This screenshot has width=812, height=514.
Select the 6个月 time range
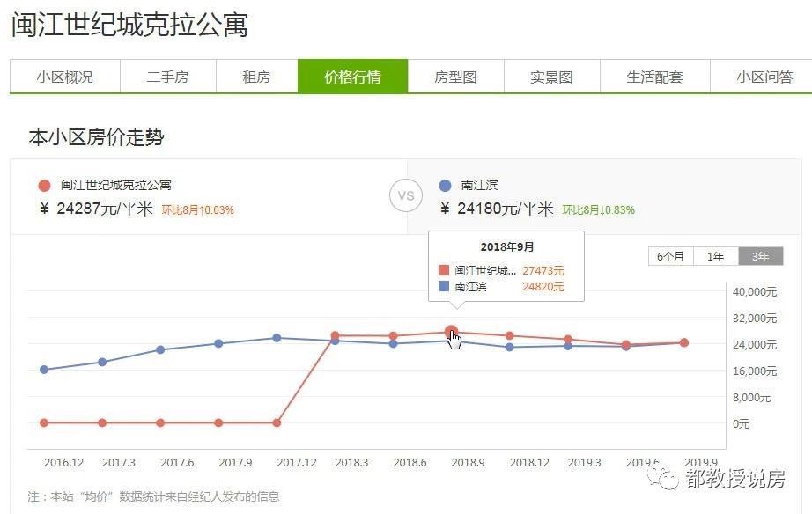[672, 256]
